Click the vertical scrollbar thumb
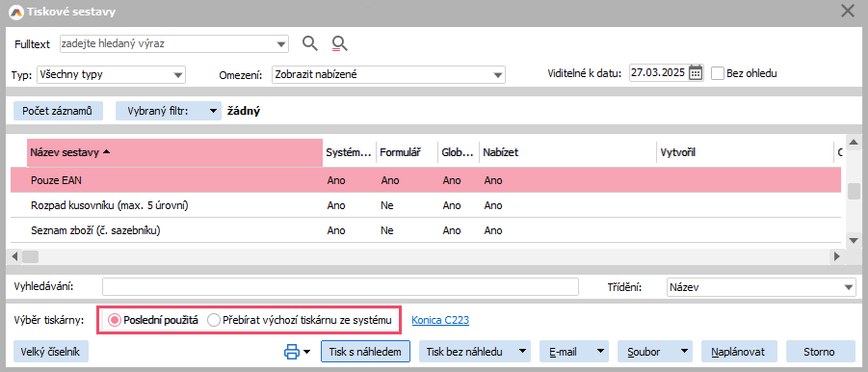This screenshot has width=868, height=372. (854, 191)
